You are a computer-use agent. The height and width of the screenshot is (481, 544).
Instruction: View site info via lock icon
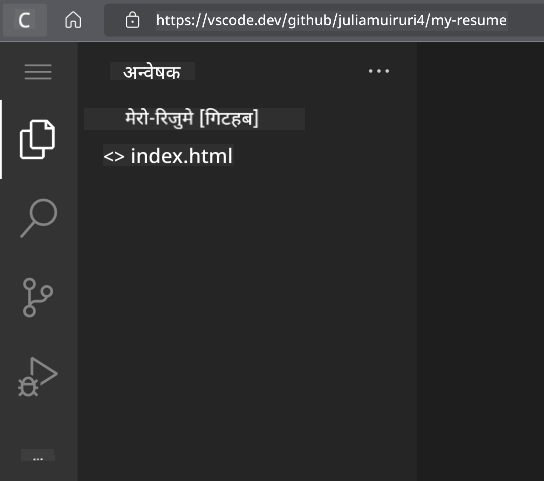pos(132,20)
